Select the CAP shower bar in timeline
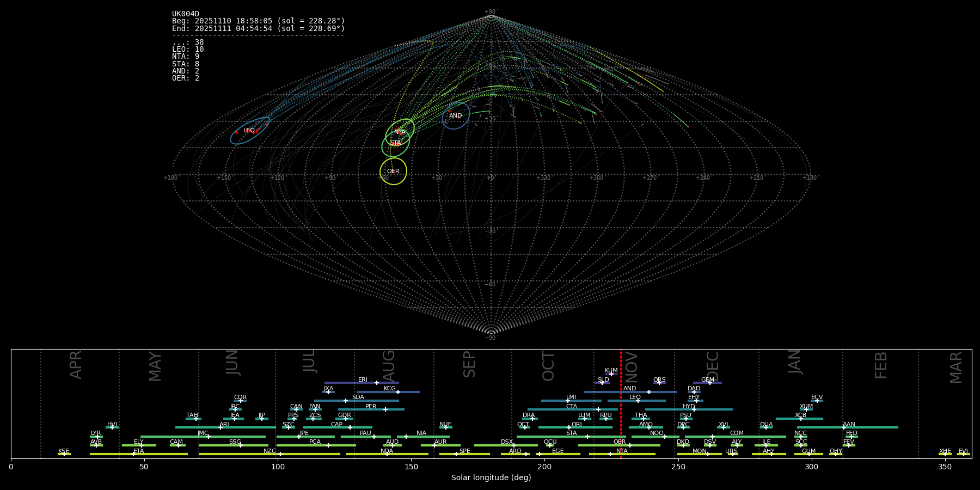The width and height of the screenshot is (980, 490). tap(337, 427)
